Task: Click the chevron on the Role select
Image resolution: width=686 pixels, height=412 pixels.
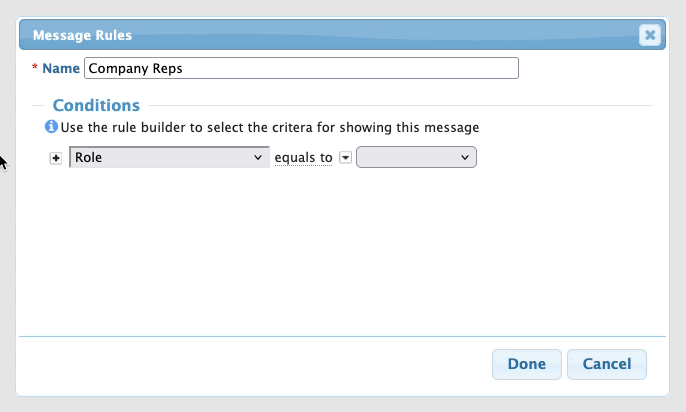Action: click(258, 157)
